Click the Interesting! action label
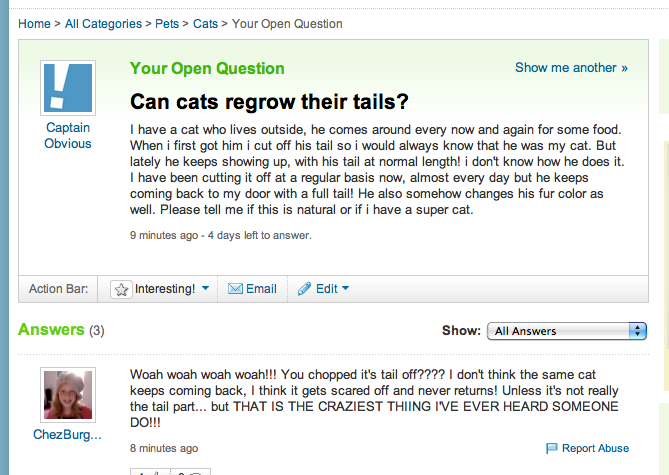 click(165, 289)
